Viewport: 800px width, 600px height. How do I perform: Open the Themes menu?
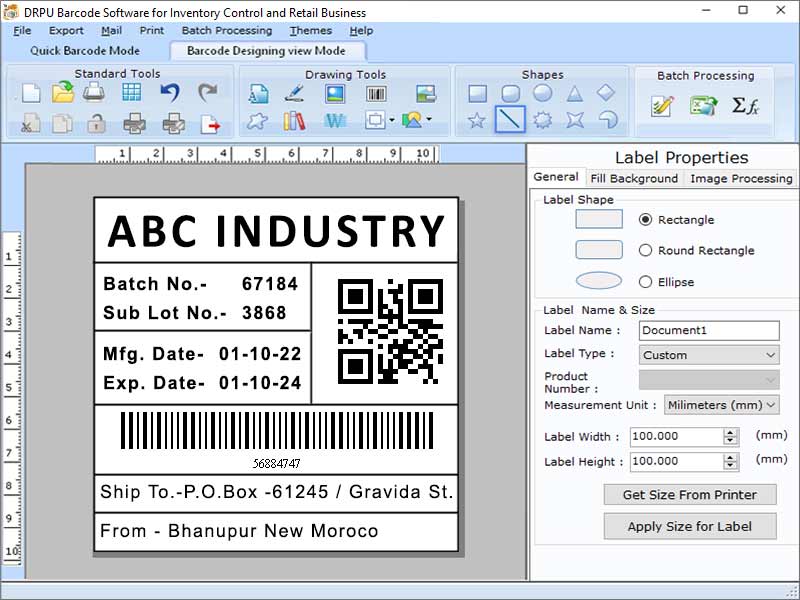pos(310,30)
